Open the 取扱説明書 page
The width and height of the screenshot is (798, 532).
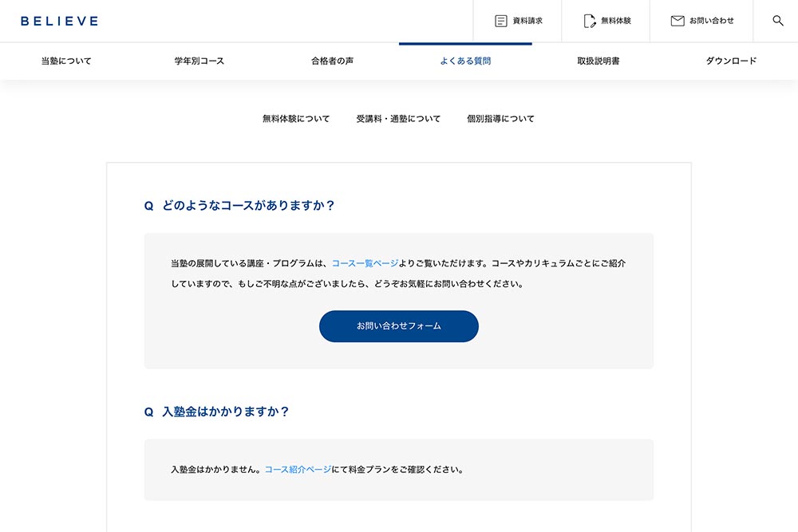[598, 61]
